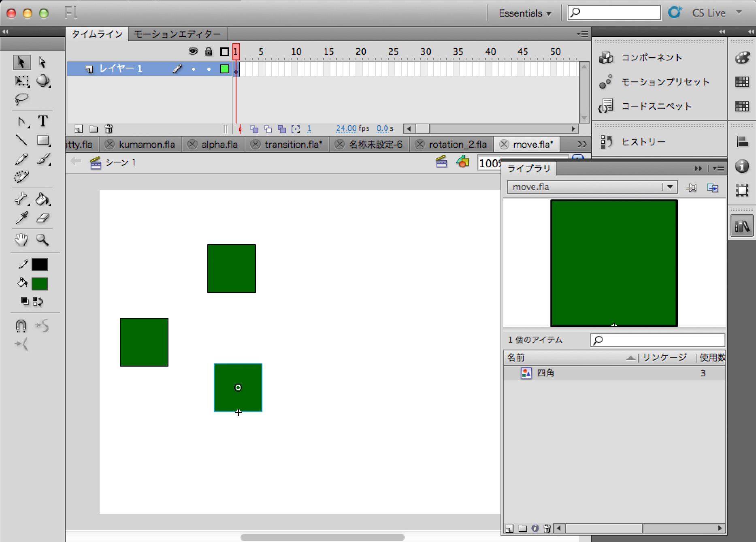Click the green fill color swatch
This screenshot has width=756, height=542.
40,284
